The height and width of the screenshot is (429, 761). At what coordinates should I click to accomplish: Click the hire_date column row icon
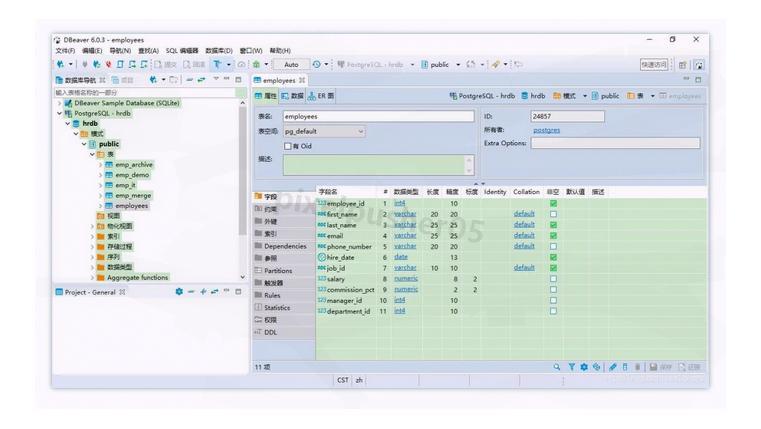point(321,257)
